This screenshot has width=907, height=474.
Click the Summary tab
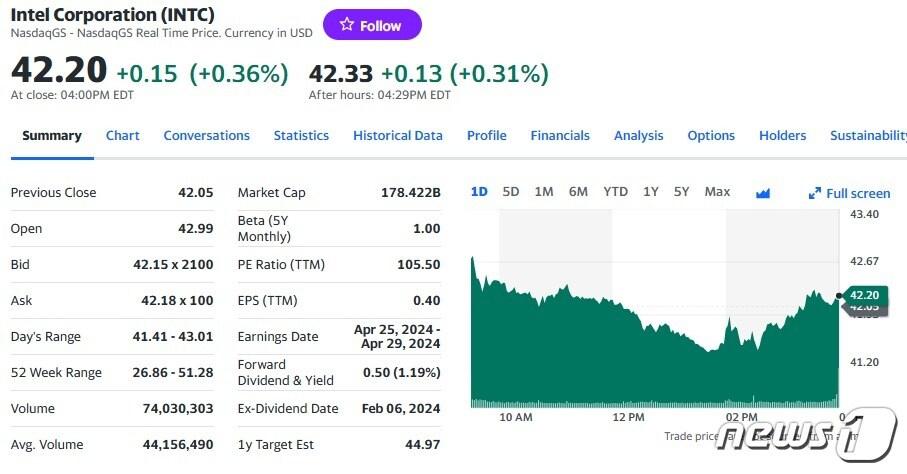(x=52, y=136)
